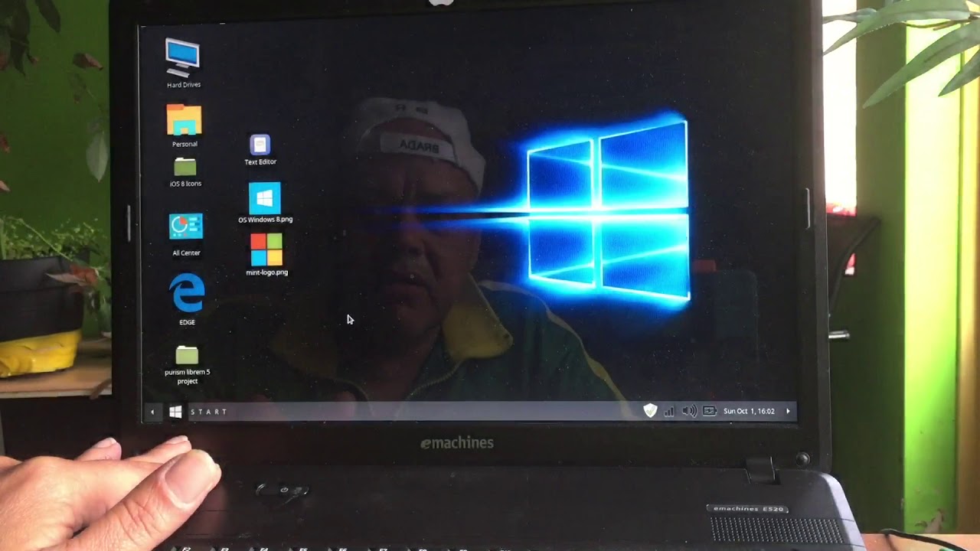Launch the Text Editor shortcut

[260, 145]
